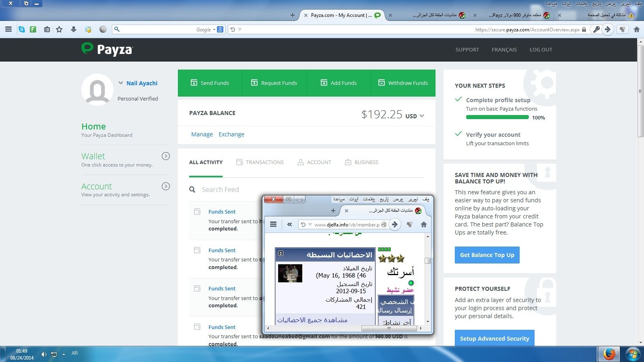
Task: Select the Send Funds tab
Action: pyautogui.click(x=210, y=83)
